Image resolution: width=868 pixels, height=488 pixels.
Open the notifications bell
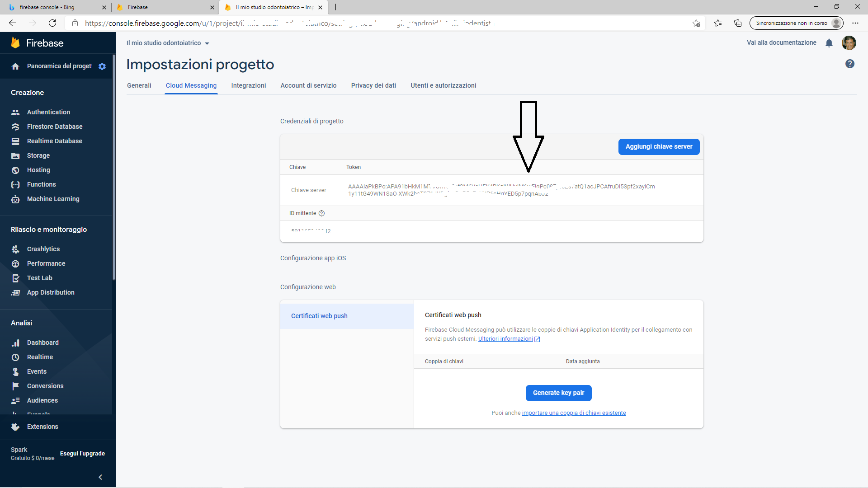pyautogui.click(x=829, y=43)
